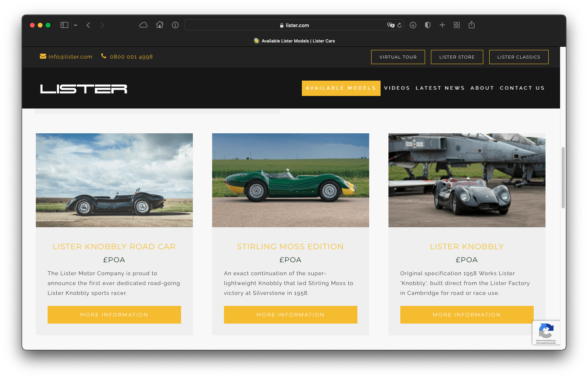Show the tab overview grid icon
This screenshot has height=379, width=588.
point(457,25)
